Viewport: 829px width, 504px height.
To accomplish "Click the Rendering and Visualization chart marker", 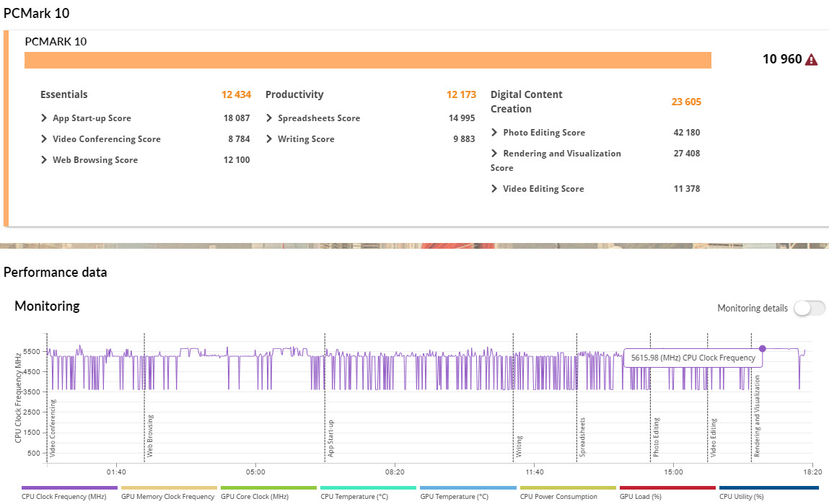I will [757, 416].
